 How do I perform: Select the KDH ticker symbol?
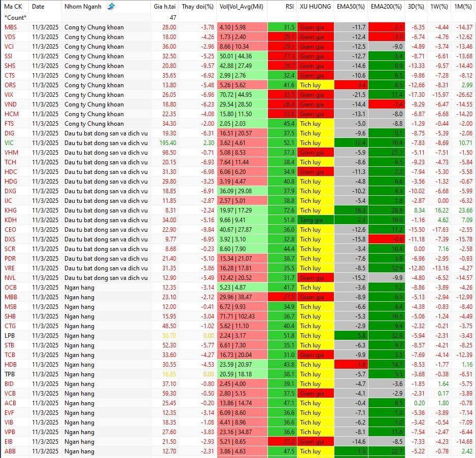11,220
